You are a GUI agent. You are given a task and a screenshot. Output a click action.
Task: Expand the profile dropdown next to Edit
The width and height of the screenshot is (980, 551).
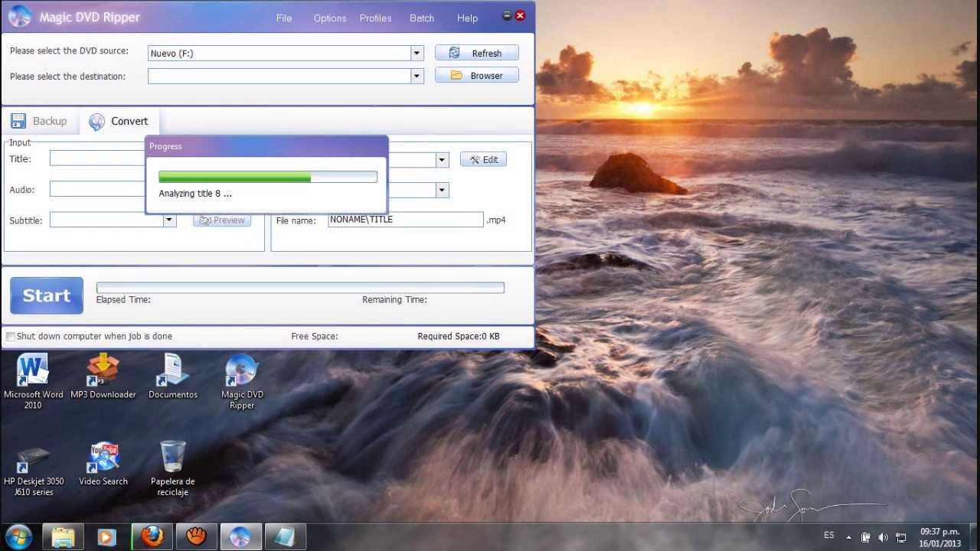tap(442, 160)
